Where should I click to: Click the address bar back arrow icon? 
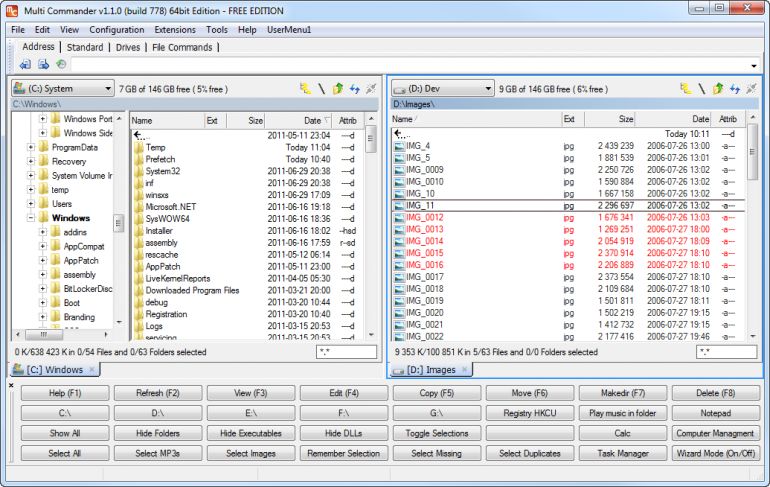[x=25, y=65]
